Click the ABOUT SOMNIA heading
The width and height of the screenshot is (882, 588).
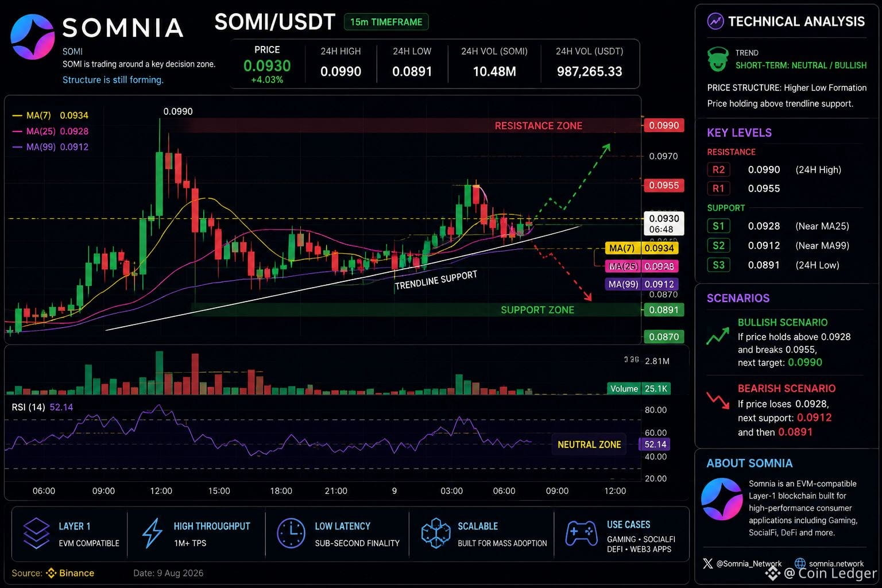coord(749,463)
